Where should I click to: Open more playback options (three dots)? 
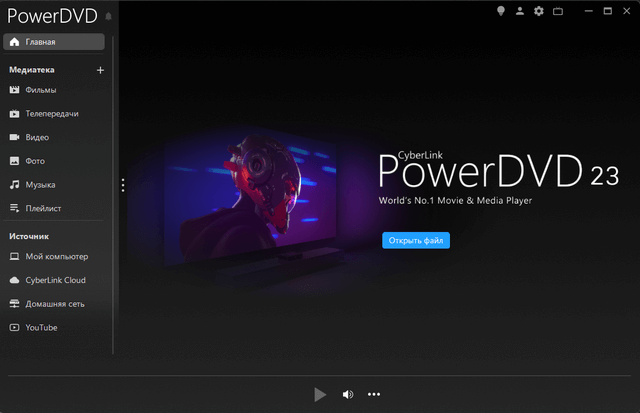click(x=374, y=394)
